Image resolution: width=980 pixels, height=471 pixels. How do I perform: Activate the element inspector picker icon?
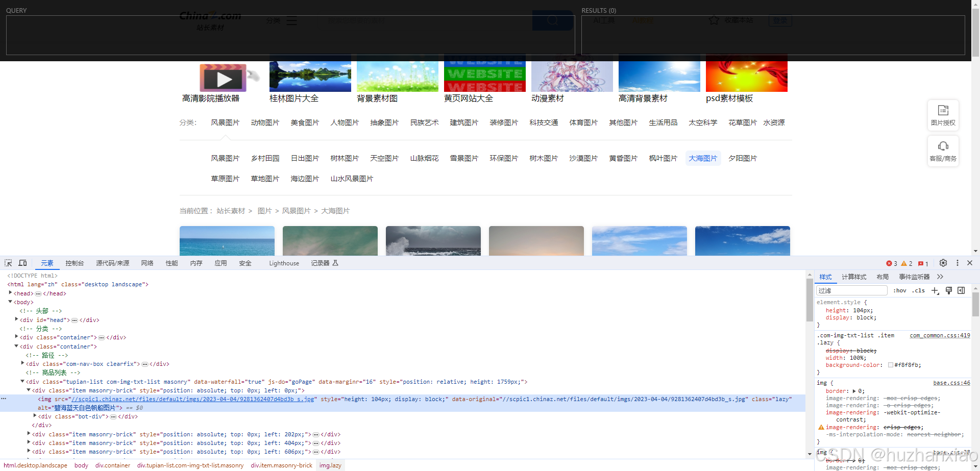tap(8, 263)
